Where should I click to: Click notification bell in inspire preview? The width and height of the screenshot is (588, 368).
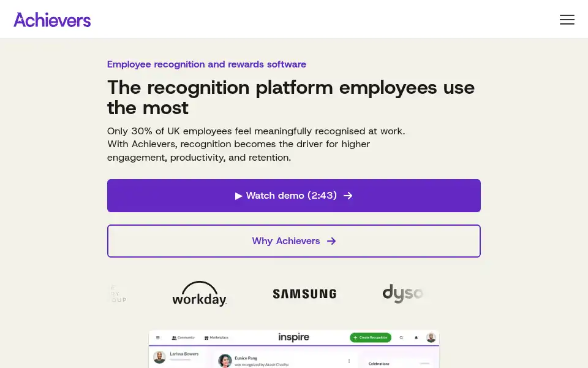click(416, 337)
